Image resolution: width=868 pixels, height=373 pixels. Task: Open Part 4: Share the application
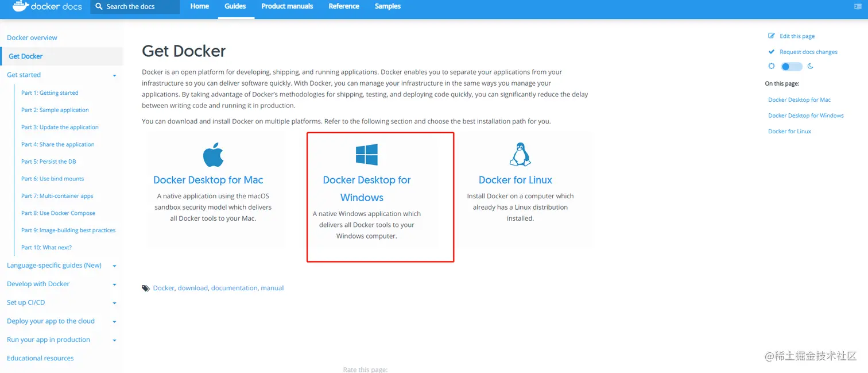58,144
